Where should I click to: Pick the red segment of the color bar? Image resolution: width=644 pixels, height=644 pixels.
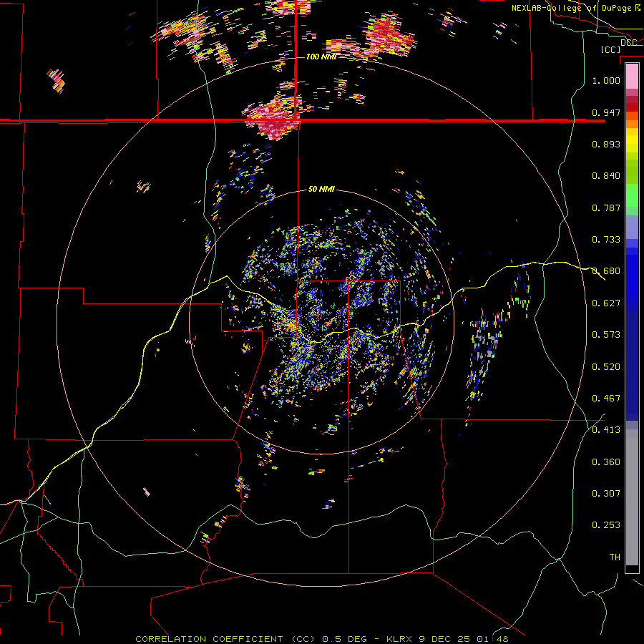click(x=632, y=107)
